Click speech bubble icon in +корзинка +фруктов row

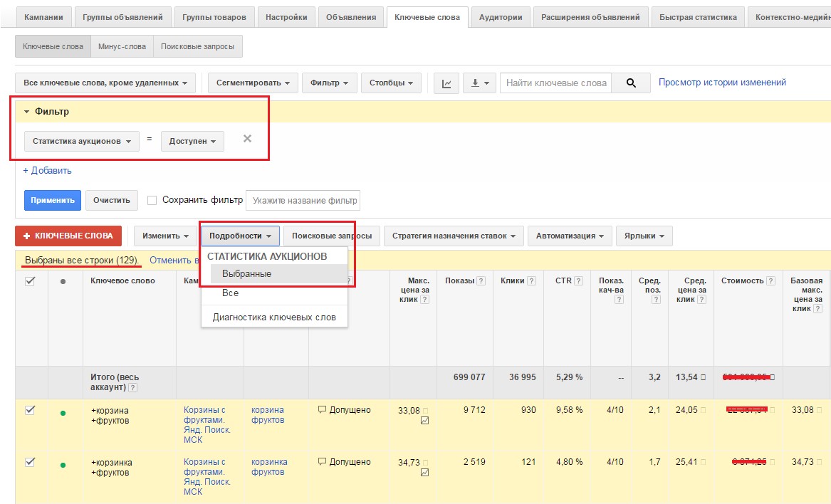point(322,461)
